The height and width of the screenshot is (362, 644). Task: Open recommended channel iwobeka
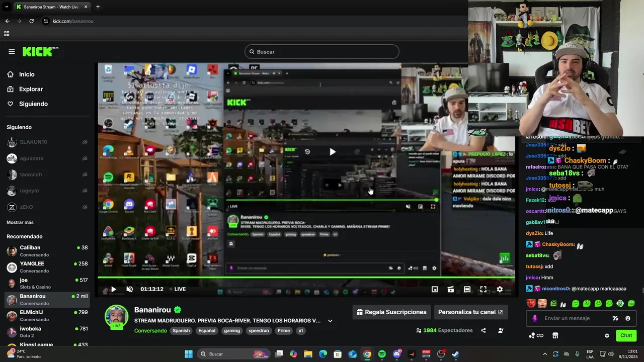[47, 332]
